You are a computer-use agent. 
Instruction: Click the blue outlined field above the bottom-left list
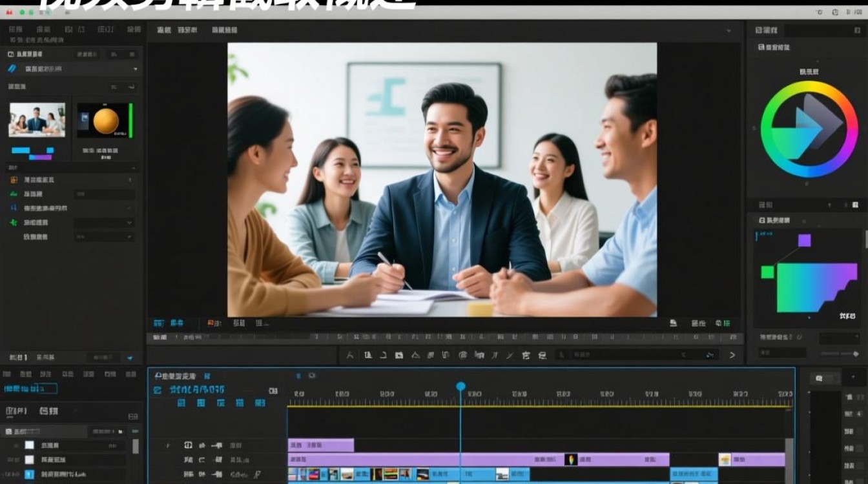click(30, 388)
